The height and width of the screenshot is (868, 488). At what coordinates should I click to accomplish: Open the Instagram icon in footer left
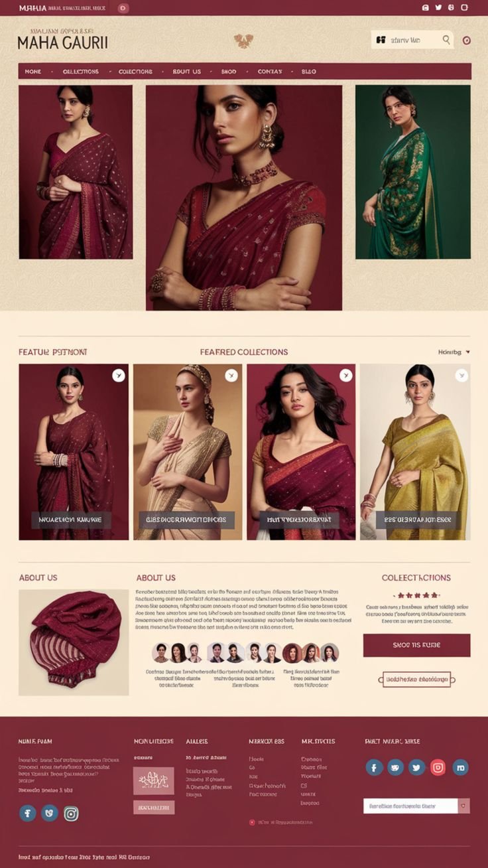71,813
